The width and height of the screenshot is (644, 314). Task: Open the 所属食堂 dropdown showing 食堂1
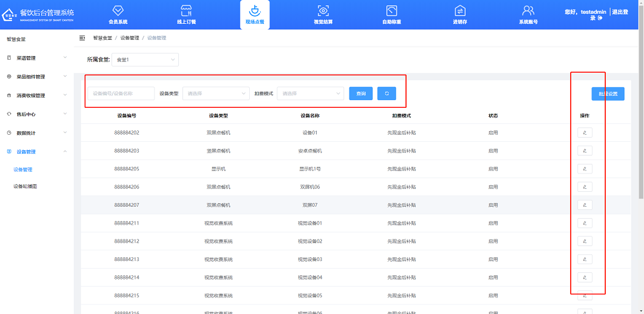click(x=145, y=60)
